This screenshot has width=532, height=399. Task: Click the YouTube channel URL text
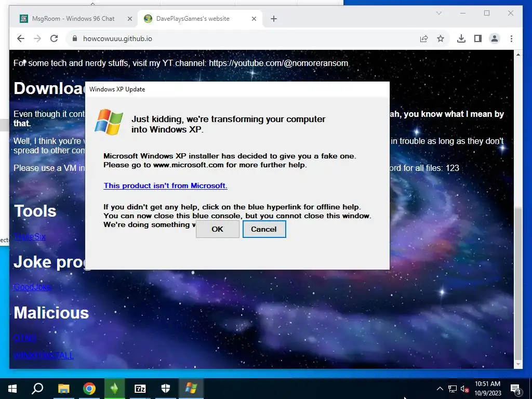[278, 63]
